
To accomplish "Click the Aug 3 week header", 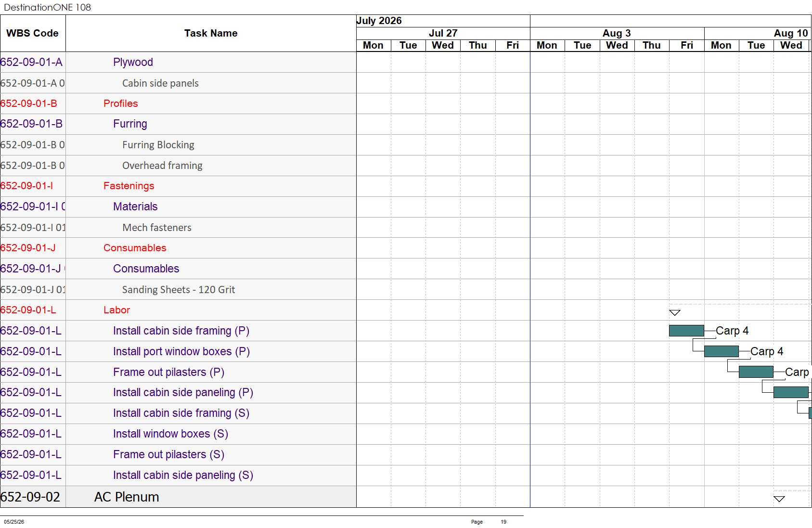I will coord(617,33).
